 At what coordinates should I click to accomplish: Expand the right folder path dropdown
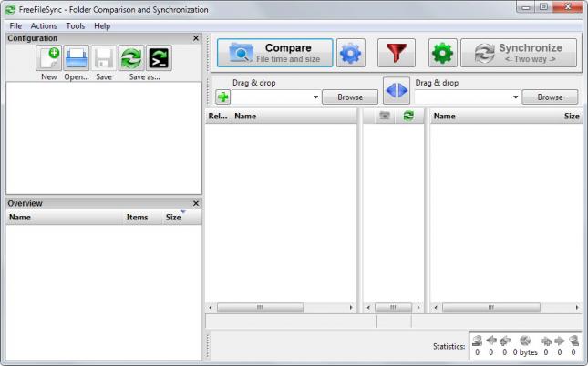click(x=516, y=97)
